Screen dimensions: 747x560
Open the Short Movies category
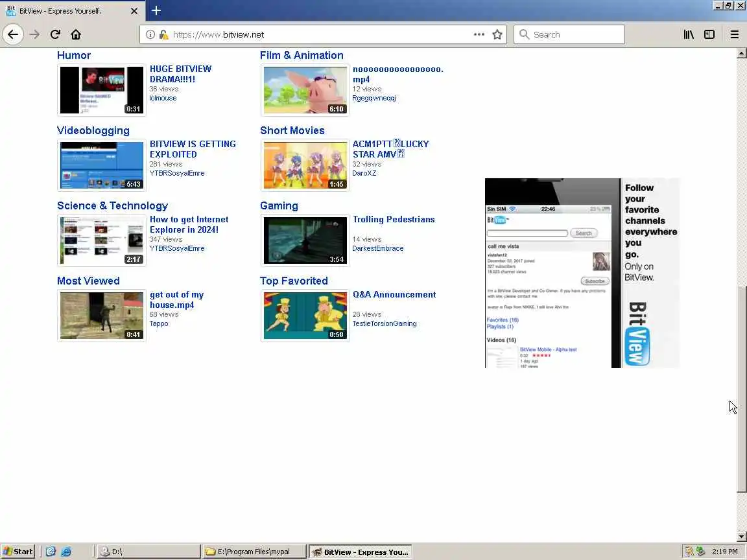point(292,130)
